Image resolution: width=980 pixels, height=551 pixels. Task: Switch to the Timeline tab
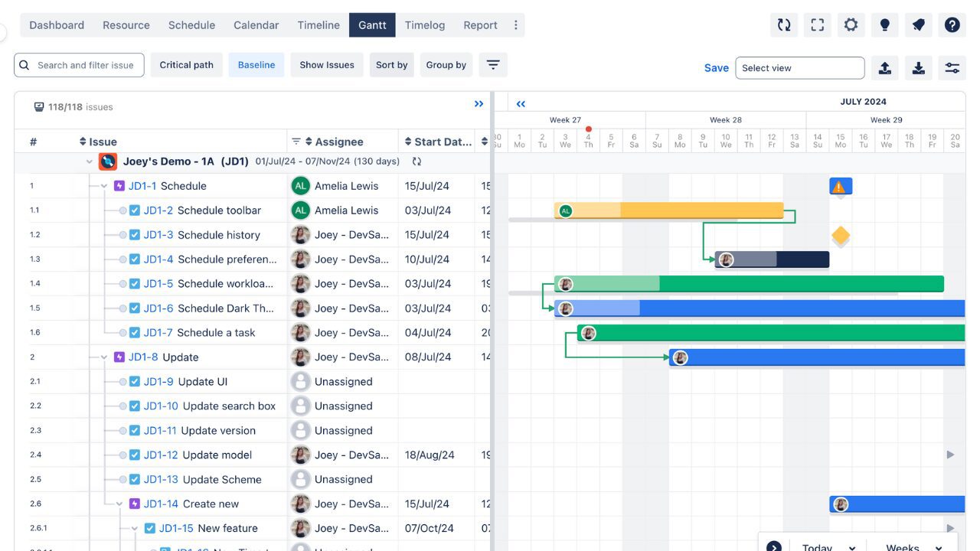pyautogui.click(x=318, y=24)
